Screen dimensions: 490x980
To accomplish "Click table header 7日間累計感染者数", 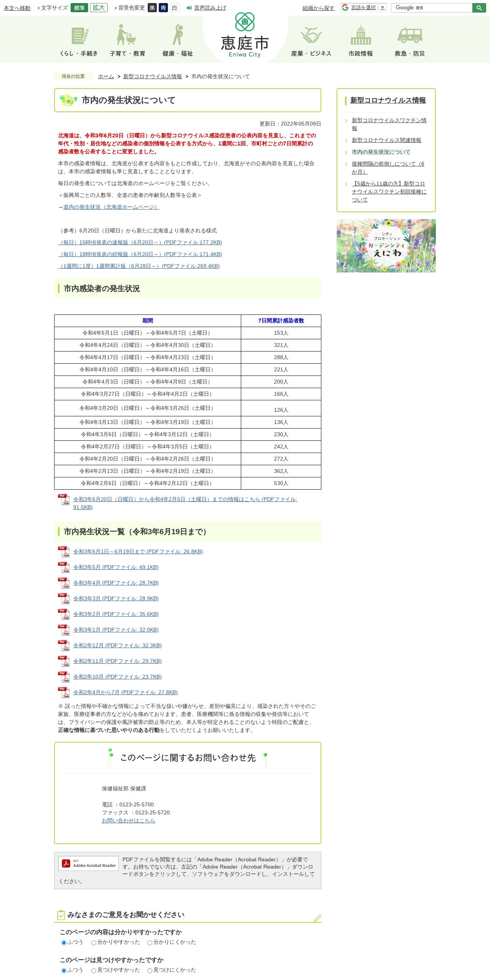I will (x=281, y=321).
